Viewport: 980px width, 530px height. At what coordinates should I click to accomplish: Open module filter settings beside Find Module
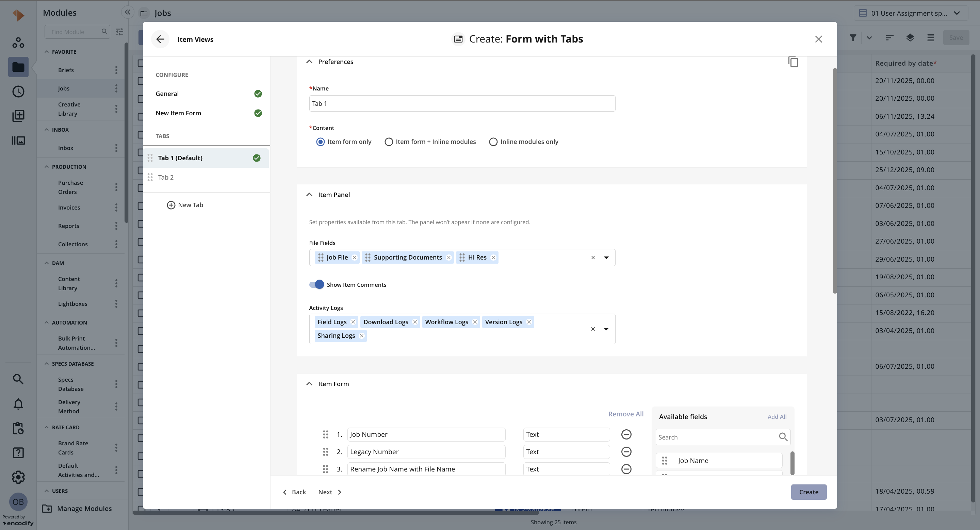(119, 32)
